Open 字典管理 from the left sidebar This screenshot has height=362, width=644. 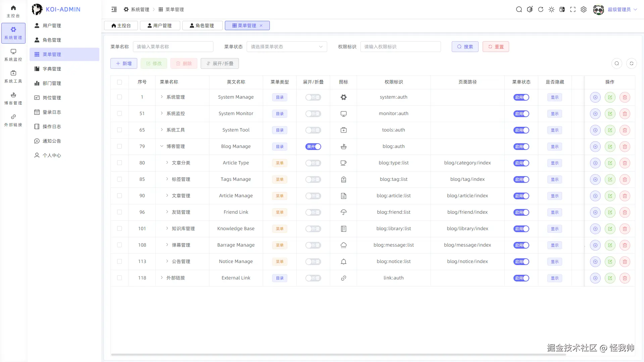[52, 68]
